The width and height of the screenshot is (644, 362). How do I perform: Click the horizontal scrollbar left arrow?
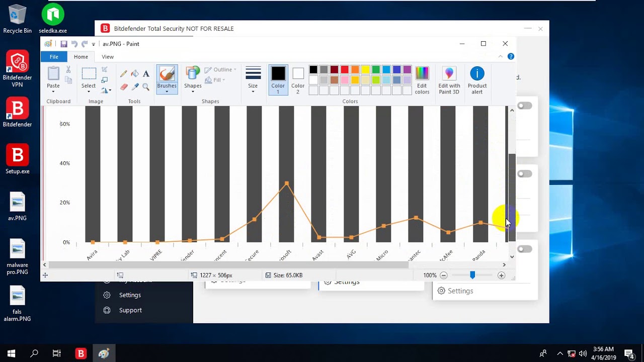pos(45,264)
